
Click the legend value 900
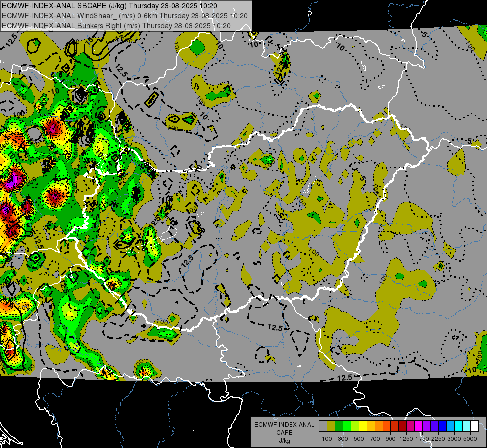(390, 439)
